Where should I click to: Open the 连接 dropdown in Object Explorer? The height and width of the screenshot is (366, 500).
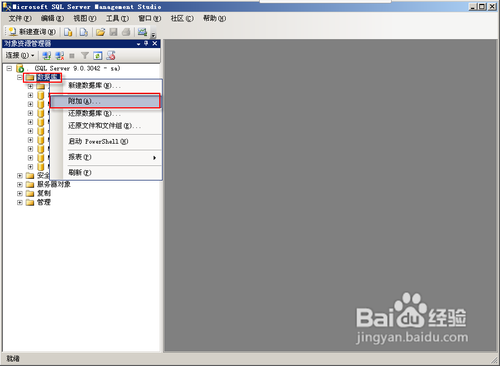pos(20,55)
